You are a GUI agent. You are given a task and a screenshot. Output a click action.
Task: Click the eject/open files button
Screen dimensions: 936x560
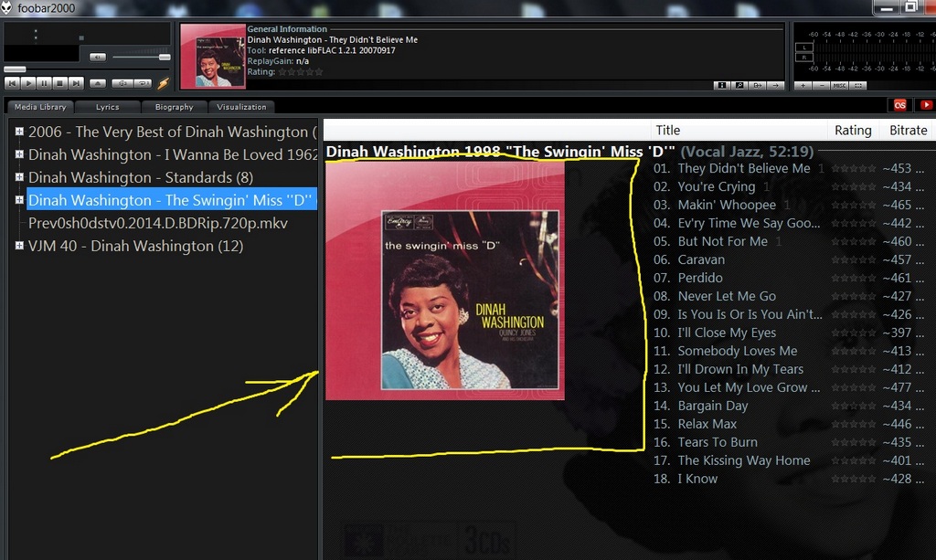pyautogui.click(x=98, y=83)
